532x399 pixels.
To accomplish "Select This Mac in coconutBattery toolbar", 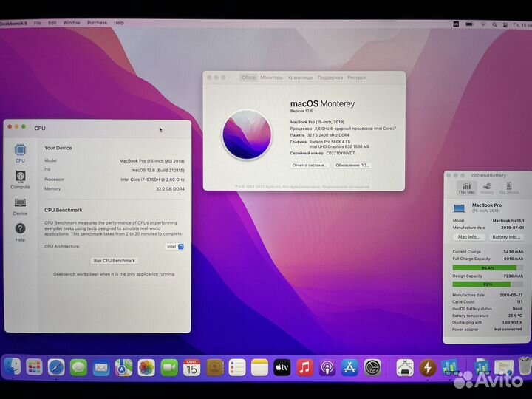I will pyautogui.click(x=466, y=188).
